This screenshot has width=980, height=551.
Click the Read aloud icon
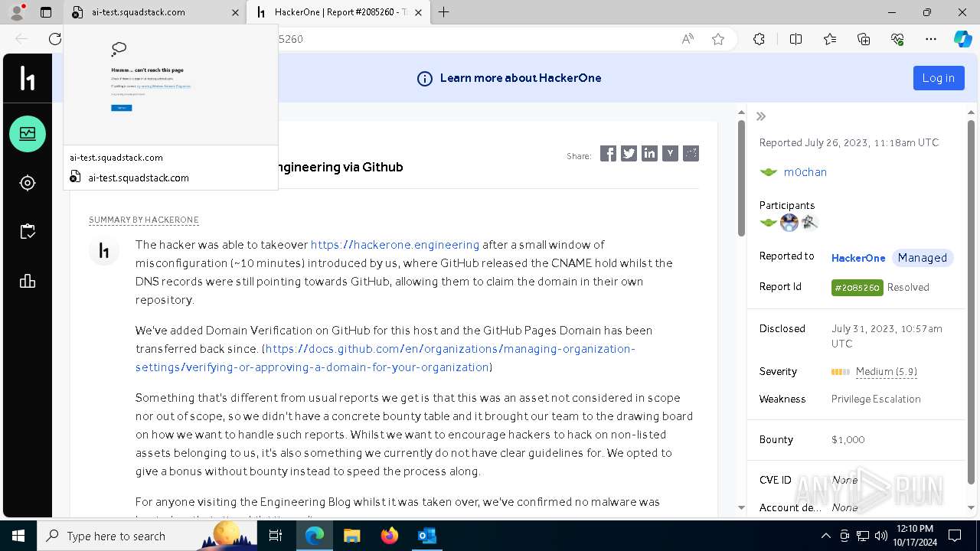click(688, 39)
